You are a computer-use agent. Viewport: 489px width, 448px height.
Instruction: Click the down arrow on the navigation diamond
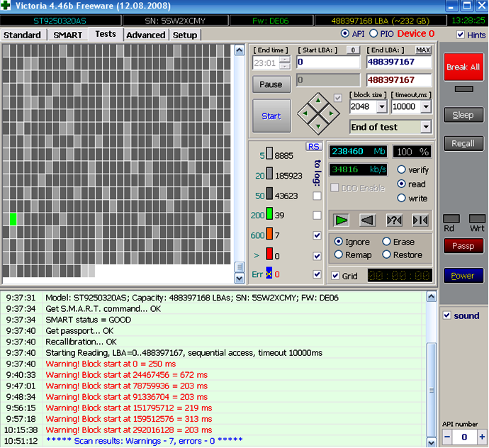(318, 126)
